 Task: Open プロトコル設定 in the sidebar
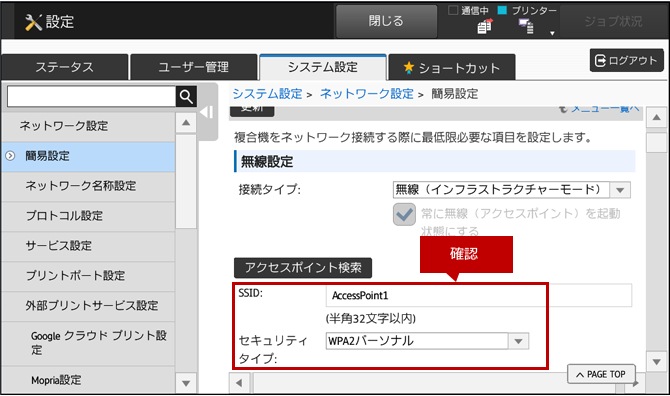tap(88, 216)
